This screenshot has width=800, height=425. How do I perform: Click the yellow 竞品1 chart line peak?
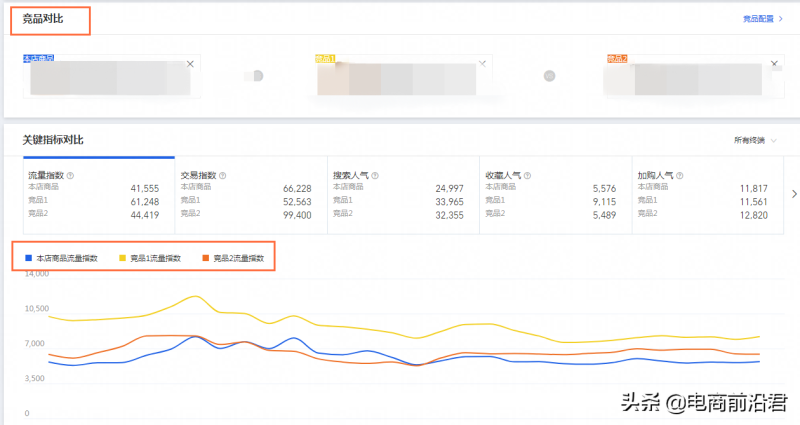(x=195, y=296)
